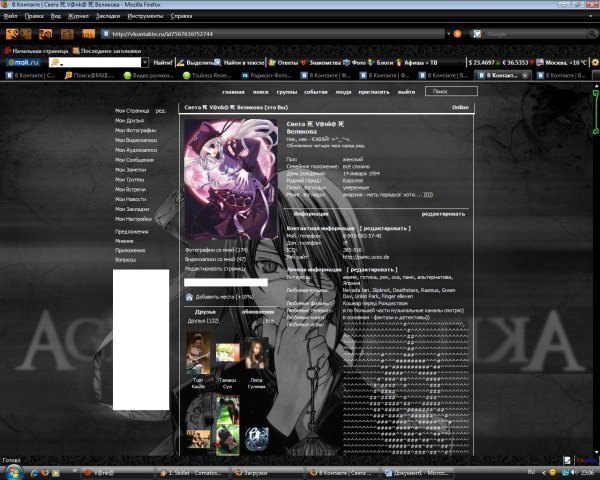Click Фотографии со мной link
This screenshot has height=480, width=600.
pos(216,250)
